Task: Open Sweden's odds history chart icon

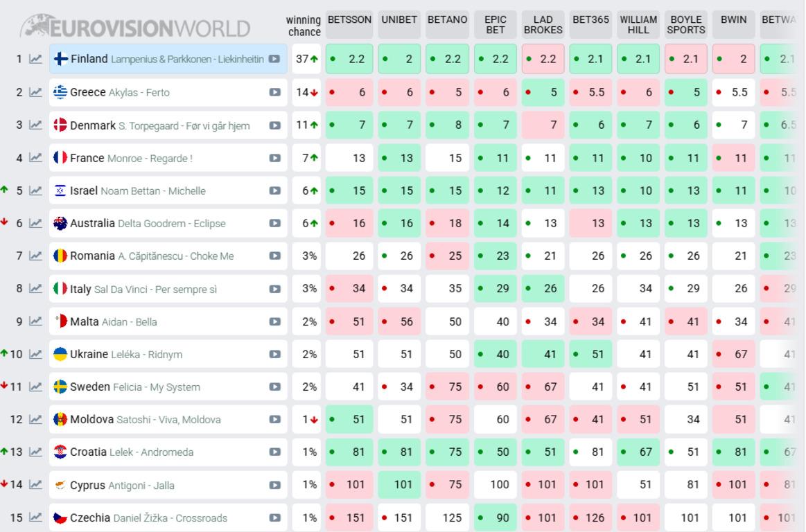Action: [x=35, y=387]
